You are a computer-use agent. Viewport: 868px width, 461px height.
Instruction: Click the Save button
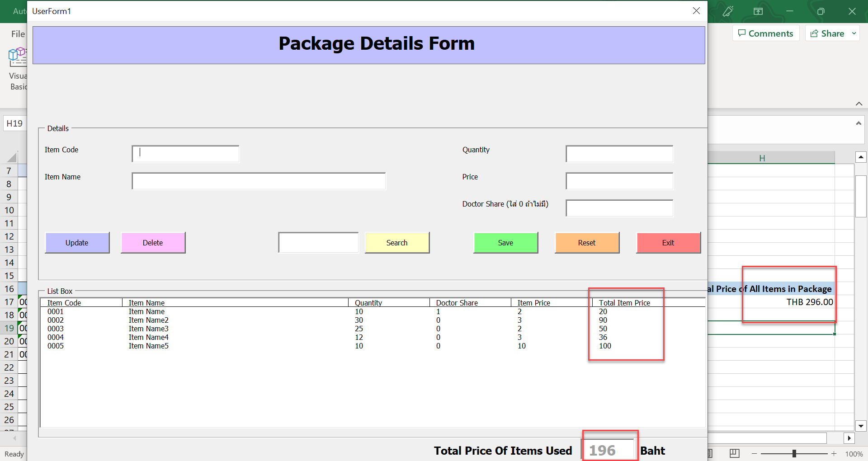505,243
